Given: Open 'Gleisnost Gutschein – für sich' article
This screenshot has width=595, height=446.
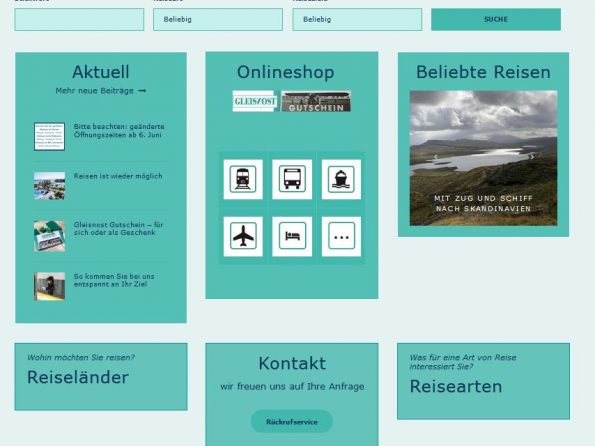Looking at the screenshot, I should (x=118, y=229).
